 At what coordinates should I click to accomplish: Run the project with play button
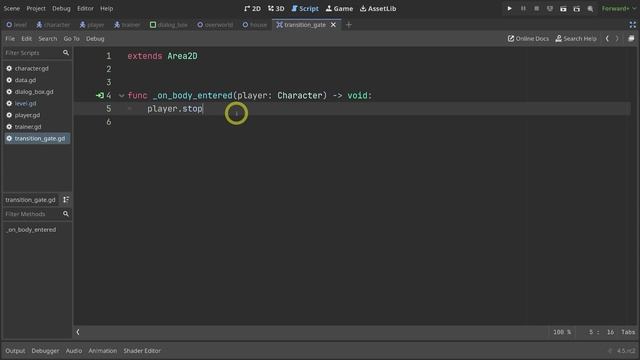point(509,8)
